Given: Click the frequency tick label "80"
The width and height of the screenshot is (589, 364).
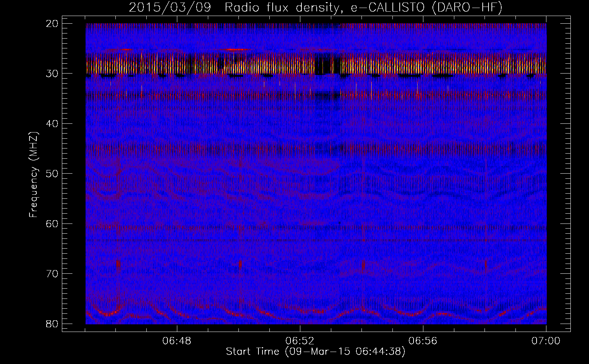Looking at the screenshot, I should click(52, 324).
